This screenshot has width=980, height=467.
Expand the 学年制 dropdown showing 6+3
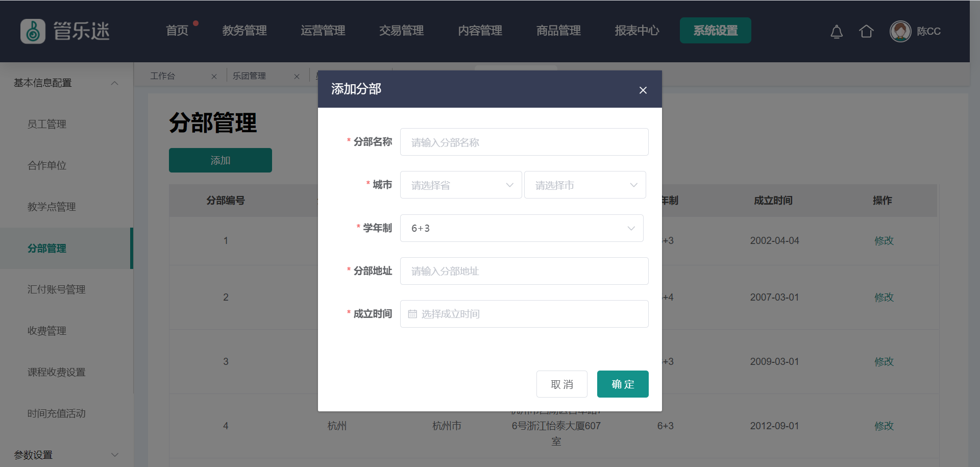[521, 228]
